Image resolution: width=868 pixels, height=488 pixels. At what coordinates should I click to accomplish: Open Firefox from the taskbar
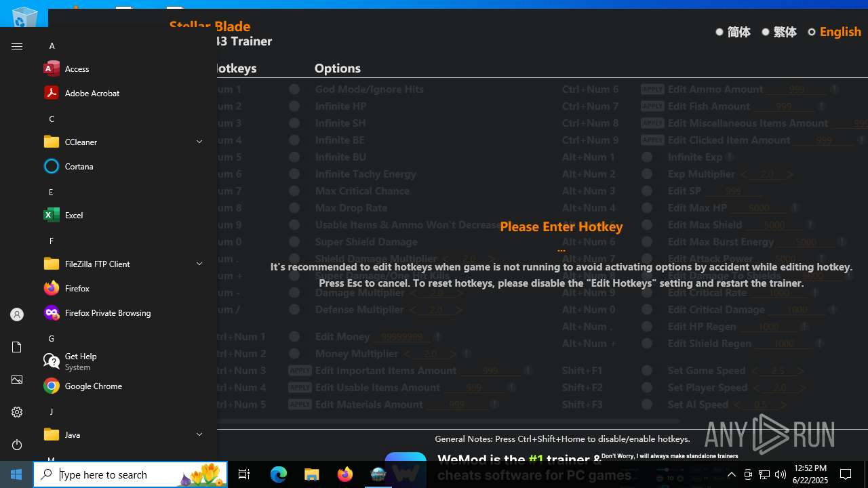344,474
